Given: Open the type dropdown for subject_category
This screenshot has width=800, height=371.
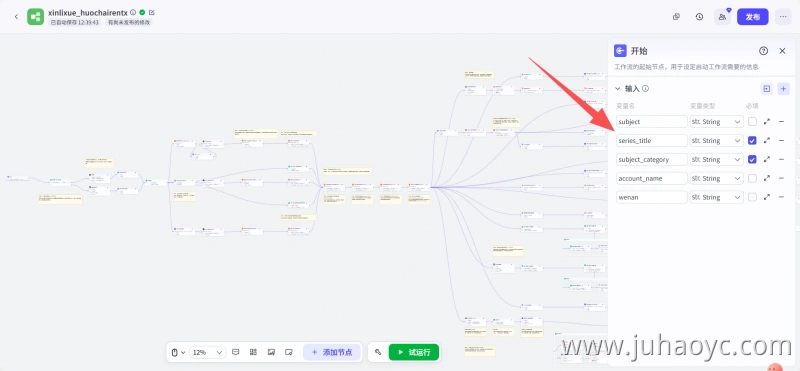Looking at the screenshot, I should click(716, 160).
